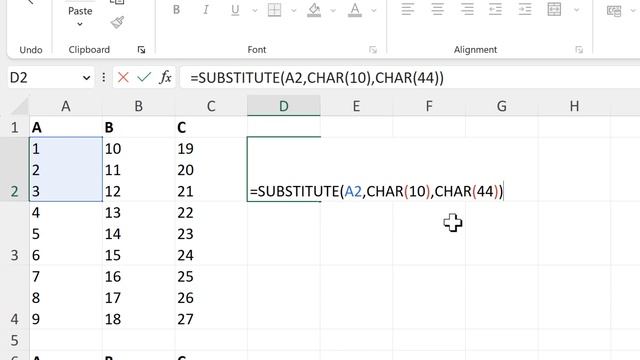
Task: Open Paste dropdown menu
Action: click(80, 24)
